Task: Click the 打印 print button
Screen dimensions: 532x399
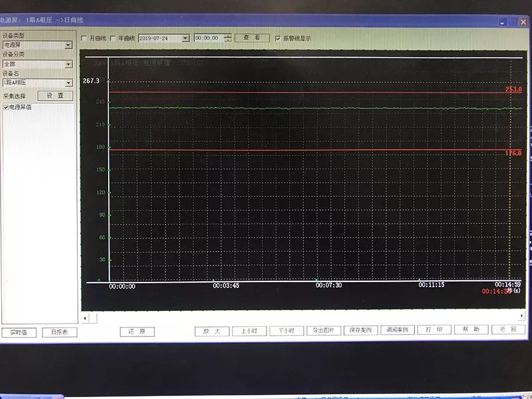Action: point(434,330)
